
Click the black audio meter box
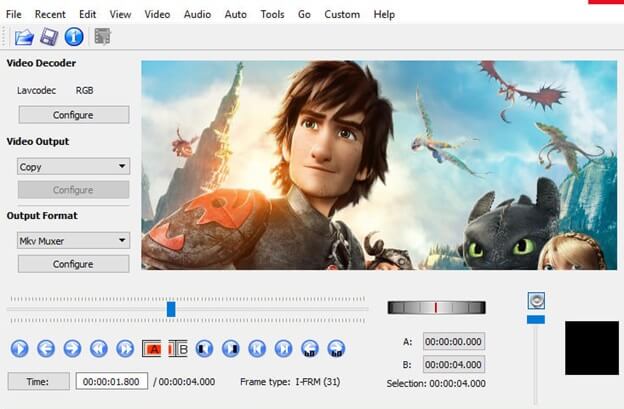pos(592,348)
